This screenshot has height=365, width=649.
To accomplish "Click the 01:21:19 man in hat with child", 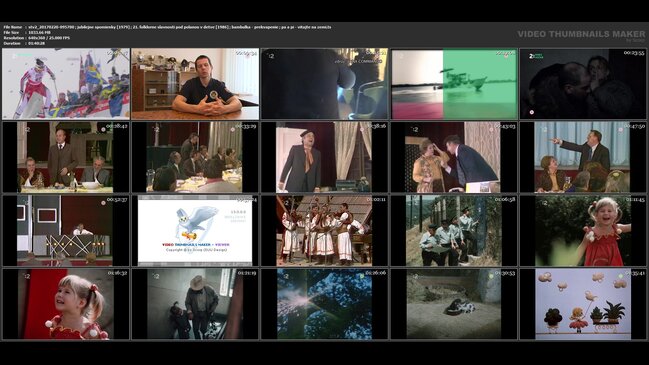I will (x=195, y=304).
